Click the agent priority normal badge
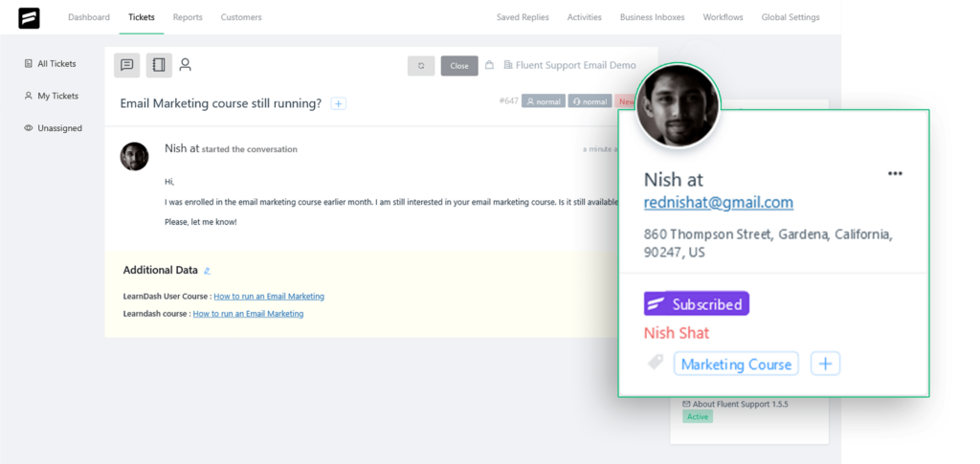The width and height of the screenshot is (980, 464). click(x=590, y=101)
